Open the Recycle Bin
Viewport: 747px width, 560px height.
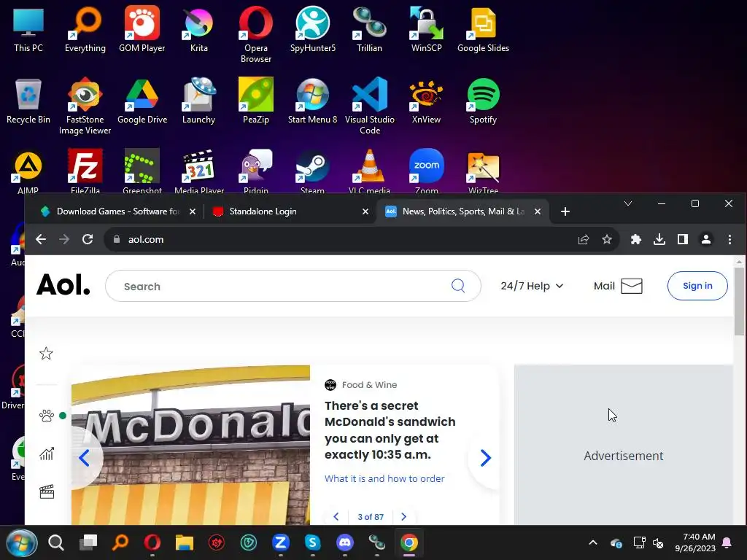point(28,101)
